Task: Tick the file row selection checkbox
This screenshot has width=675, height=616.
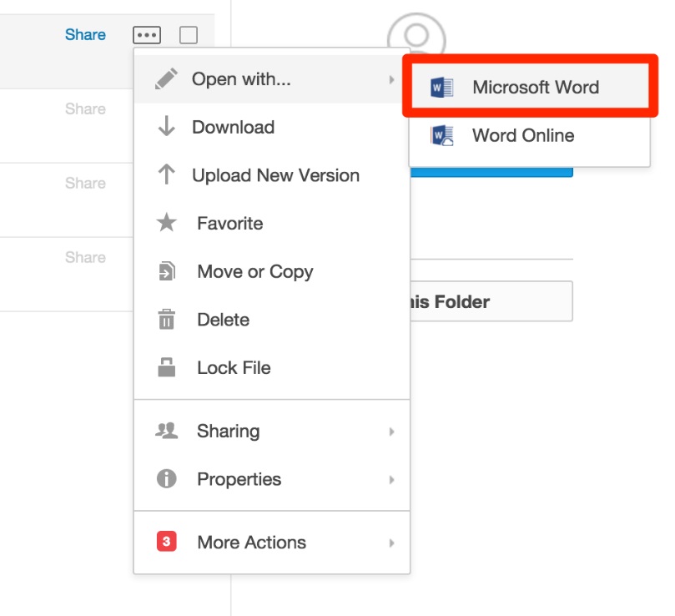Action: pos(189,35)
